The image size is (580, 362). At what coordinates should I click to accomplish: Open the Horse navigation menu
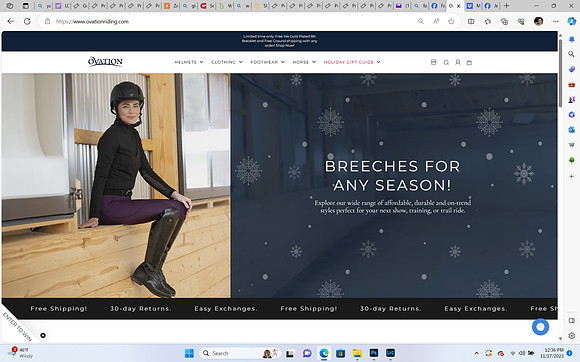pos(304,62)
